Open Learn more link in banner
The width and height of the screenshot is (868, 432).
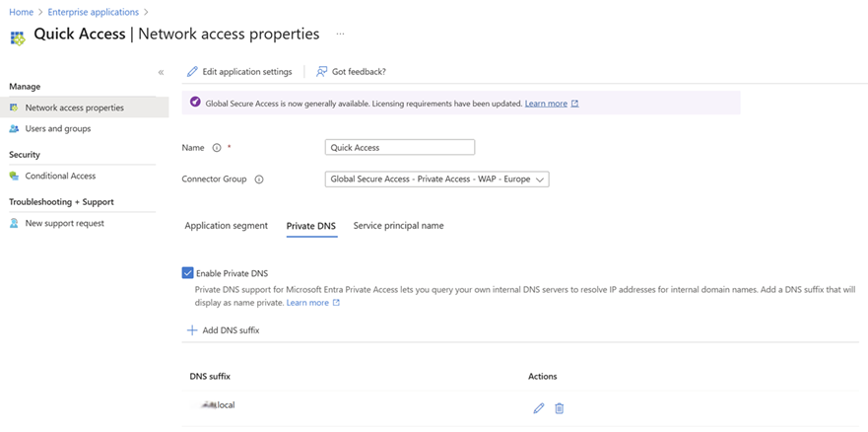pyautogui.click(x=546, y=104)
